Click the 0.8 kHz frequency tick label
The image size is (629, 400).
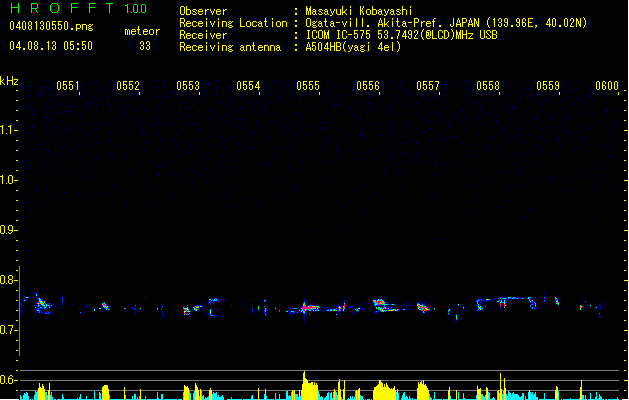point(8,280)
